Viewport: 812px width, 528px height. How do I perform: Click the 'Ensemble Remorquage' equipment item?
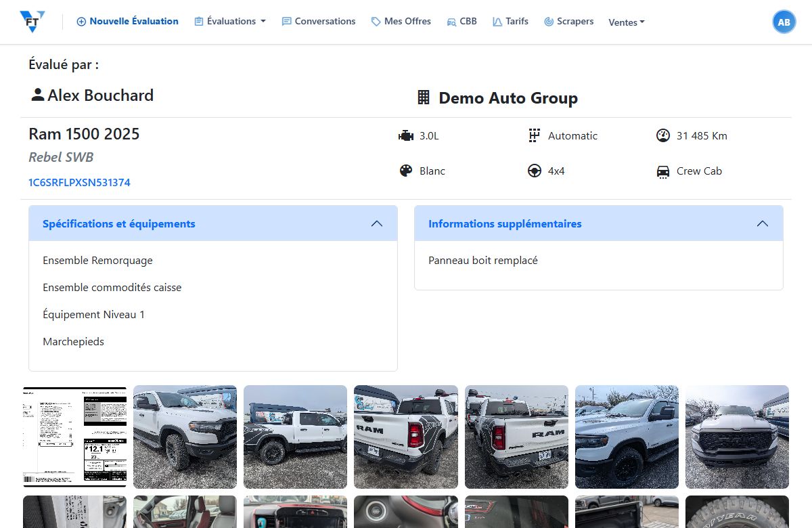97,260
